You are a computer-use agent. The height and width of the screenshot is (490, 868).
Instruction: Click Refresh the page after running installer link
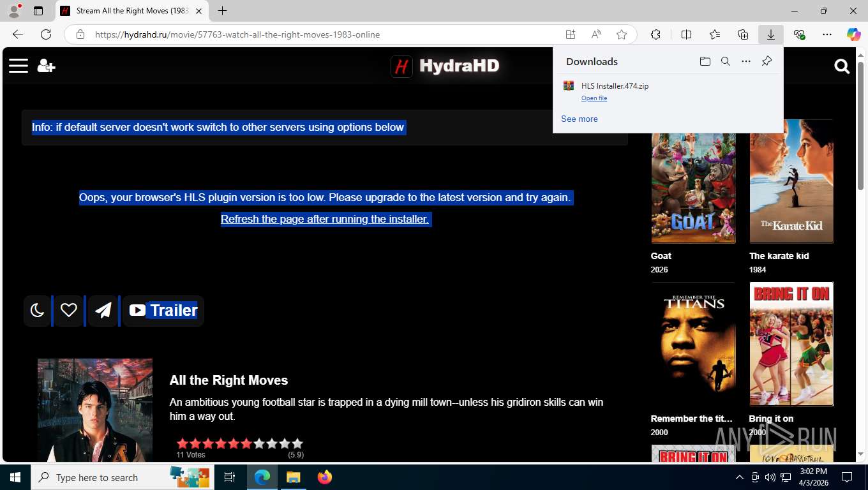pyautogui.click(x=324, y=219)
